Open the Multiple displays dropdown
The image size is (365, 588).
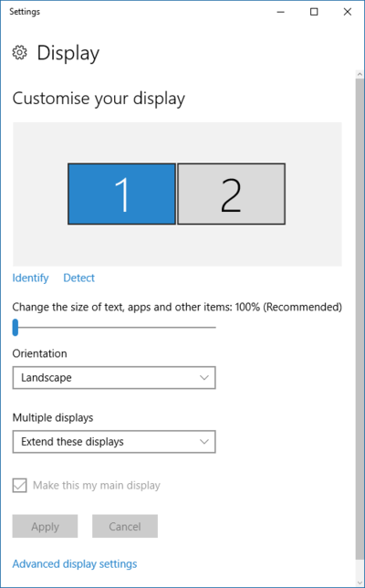click(114, 442)
